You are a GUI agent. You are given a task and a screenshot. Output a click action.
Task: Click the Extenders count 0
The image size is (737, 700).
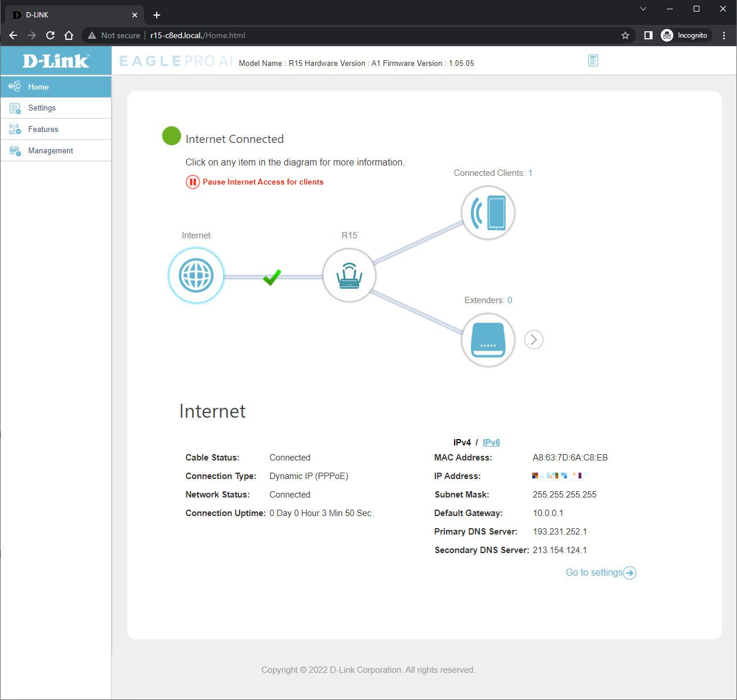(510, 300)
